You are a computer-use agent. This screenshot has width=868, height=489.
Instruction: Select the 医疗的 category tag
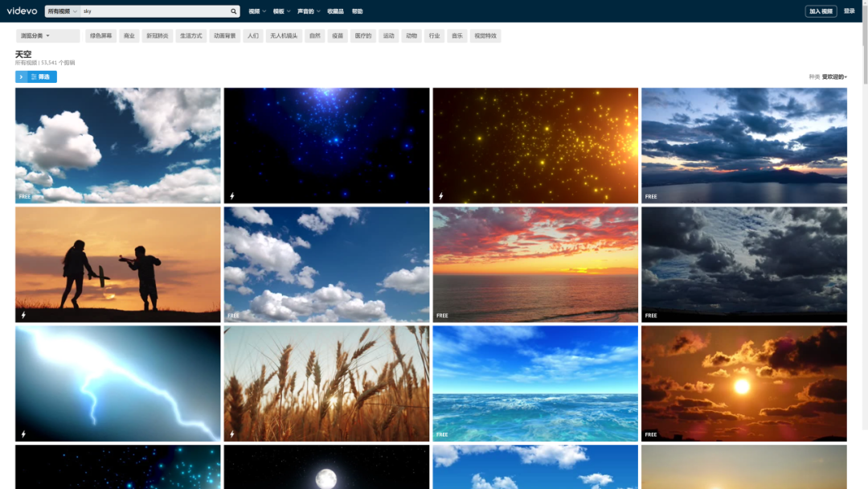[x=363, y=36]
